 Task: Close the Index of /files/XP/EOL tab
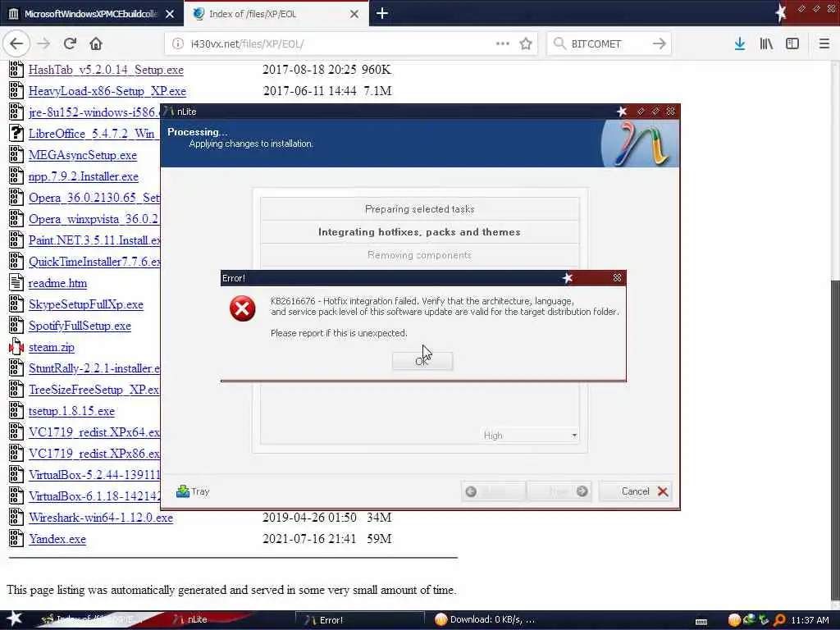pyautogui.click(x=354, y=15)
